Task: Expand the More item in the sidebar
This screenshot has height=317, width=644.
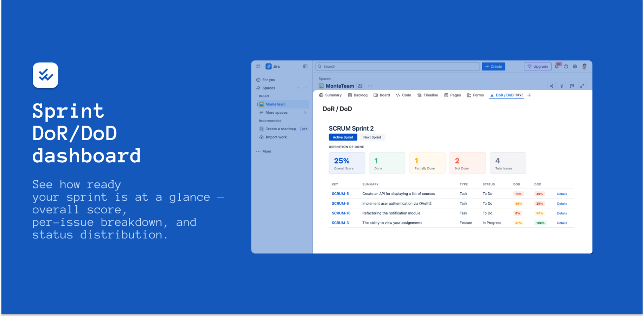Action: (264, 151)
